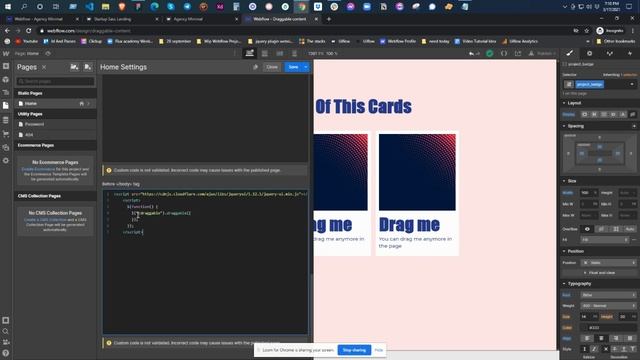The image size is (640, 360).
Task: Collapse the Size section
Action: (x=571, y=181)
